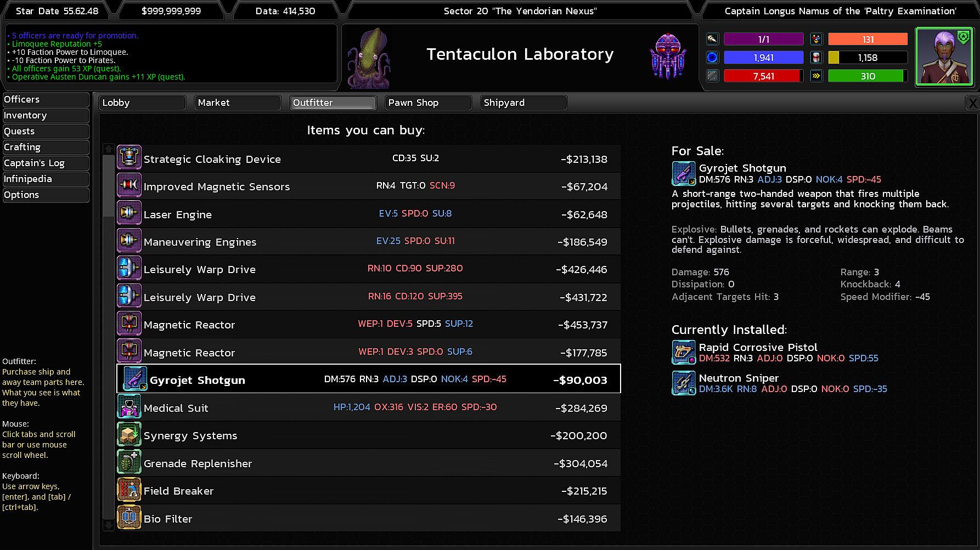Click the installed Rapid Corrosive Pistol icon
This screenshot has height=550, width=980.
(684, 352)
